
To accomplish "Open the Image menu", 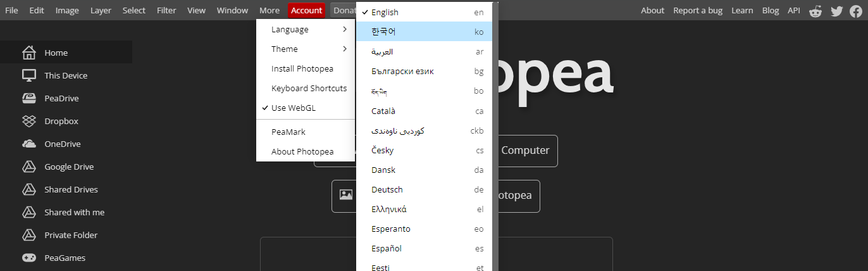I will 67,10.
